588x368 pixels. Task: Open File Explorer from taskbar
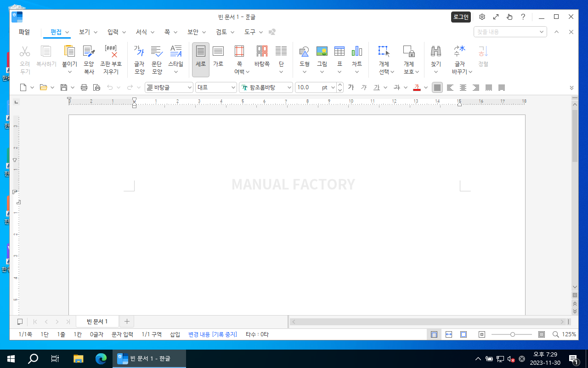[79, 358]
